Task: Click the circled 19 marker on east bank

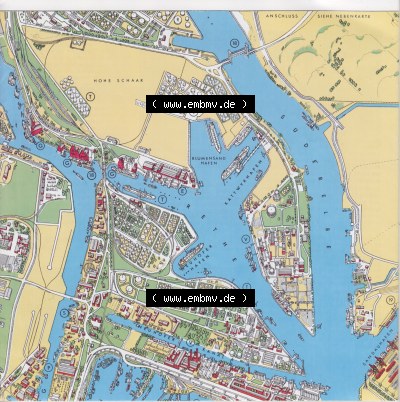Action: pyautogui.click(x=391, y=300)
